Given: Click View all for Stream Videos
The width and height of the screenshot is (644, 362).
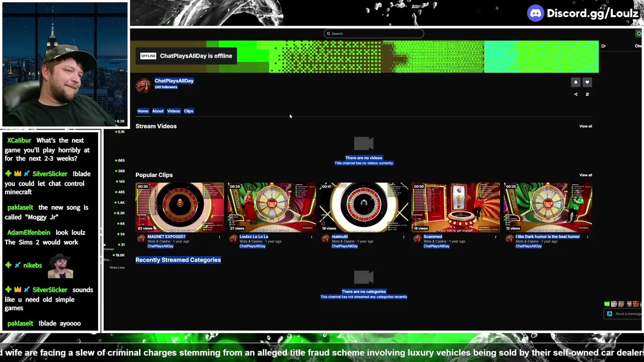Looking at the screenshot, I should tap(586, 126).
